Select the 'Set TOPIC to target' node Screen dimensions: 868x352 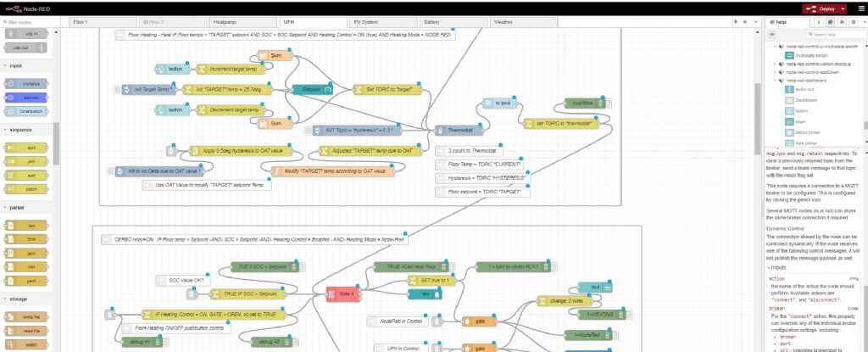click(x=387, y=89)
